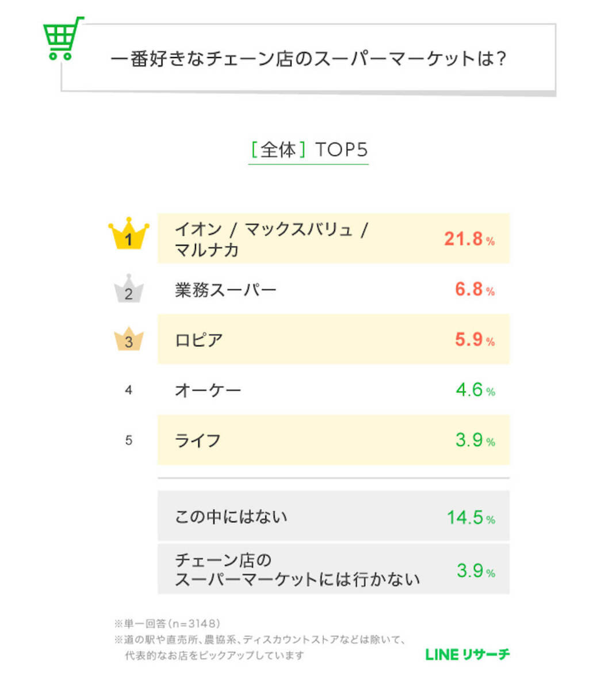Select the 業務スーパー row label
Viewport: 616px width, 690px height.
click(225, 290)
